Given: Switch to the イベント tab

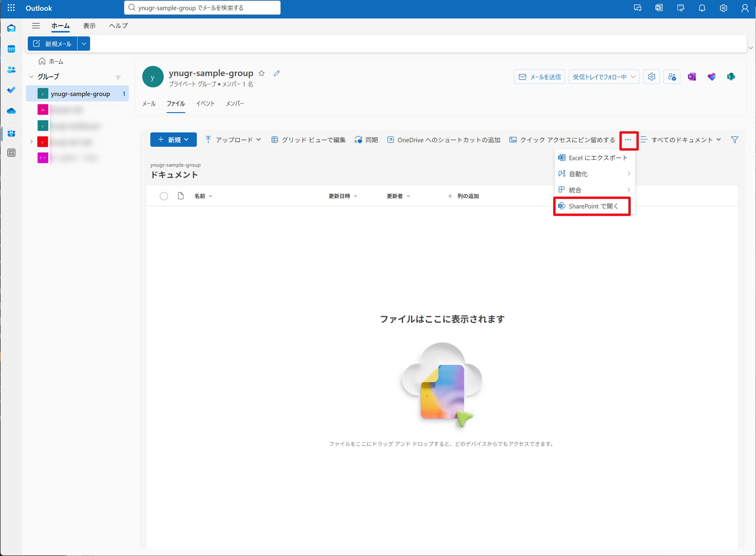Looking at the screenshot, I should click(x=205, y=104).
